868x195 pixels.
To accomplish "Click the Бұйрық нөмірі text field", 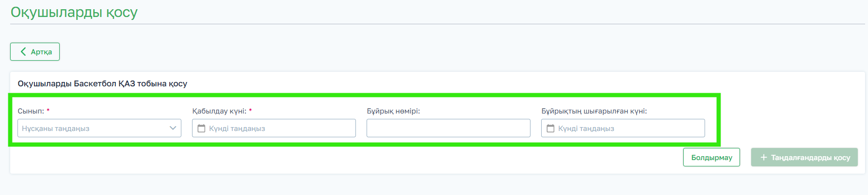I will 448,129.
